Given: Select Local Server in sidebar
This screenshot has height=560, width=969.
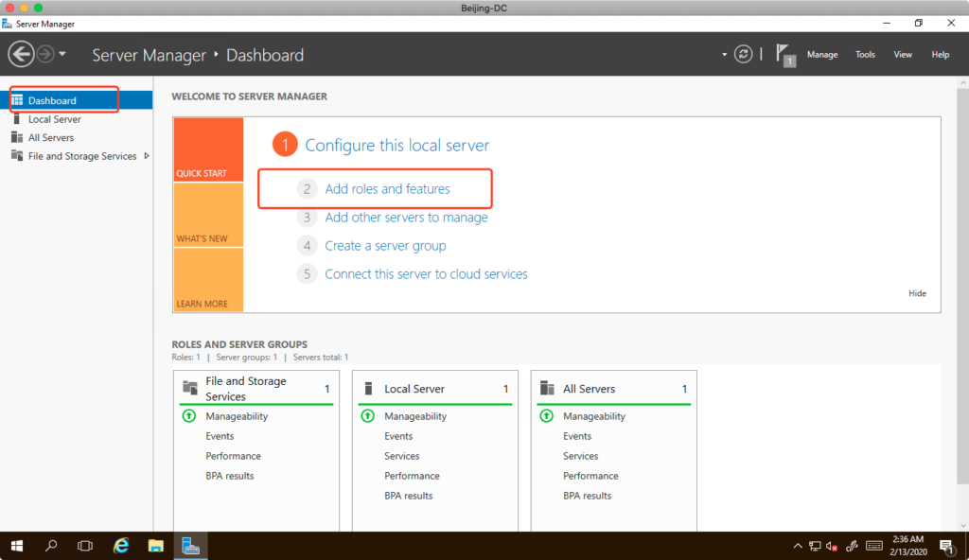Looking at the screenshot, I should tap(54, 119).
